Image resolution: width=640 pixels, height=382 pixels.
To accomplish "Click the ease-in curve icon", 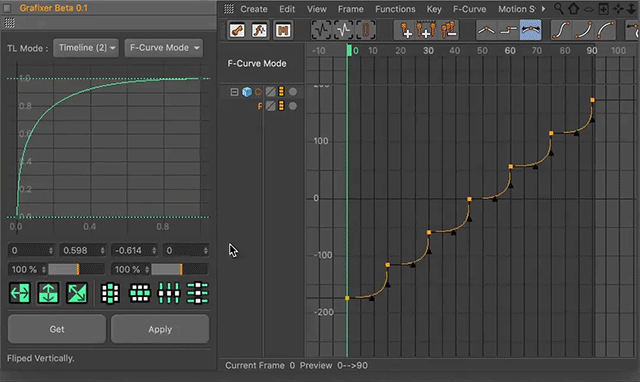I will (583, 30).
